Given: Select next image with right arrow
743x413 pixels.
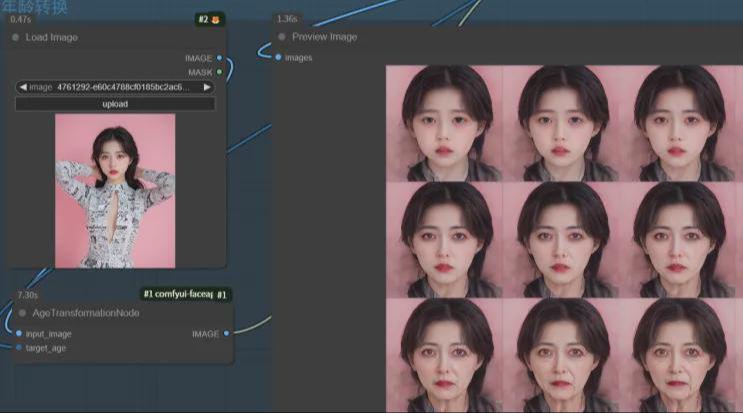Looking at the screenshot, I should tap(207, 87).
